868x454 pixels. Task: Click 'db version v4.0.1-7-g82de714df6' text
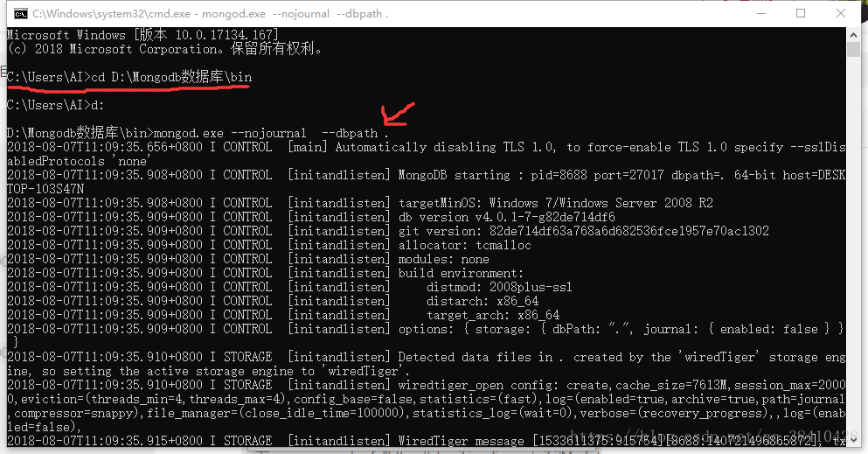pos(506,217)
